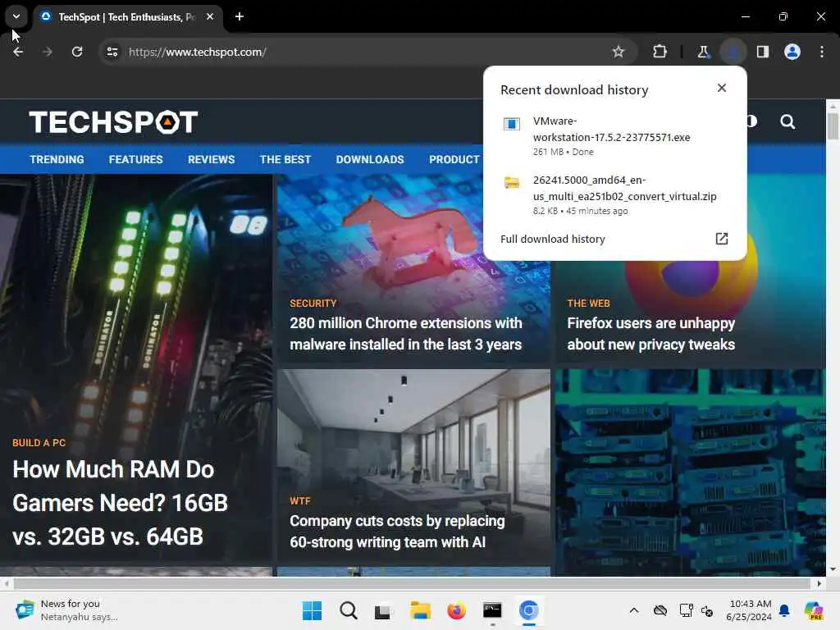The width and height of the screenshot is (840, 630).
Task: Open the Product menu item
Action: [x=454, y=160]
